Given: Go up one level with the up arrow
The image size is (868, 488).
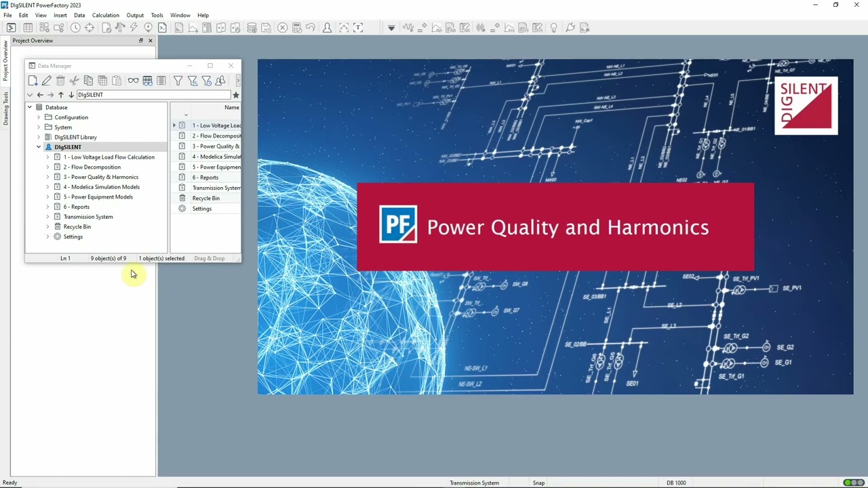Looking at the screenshot, I should pyautogui.click(x=61, y=95).
